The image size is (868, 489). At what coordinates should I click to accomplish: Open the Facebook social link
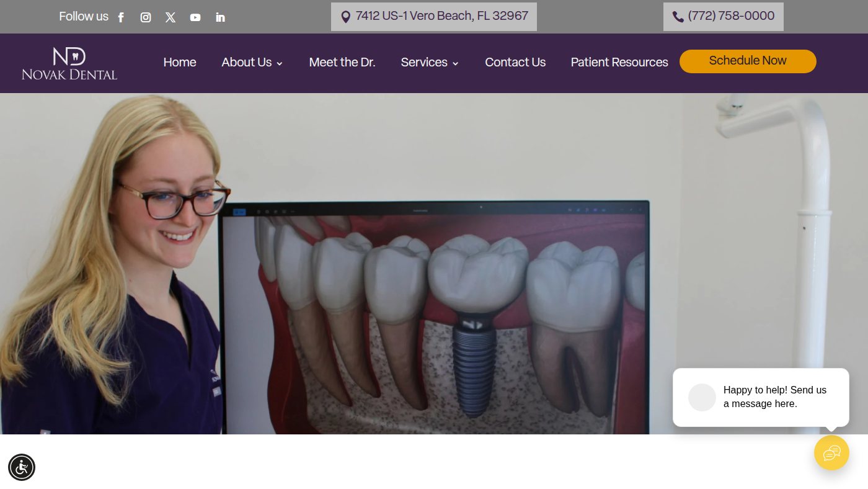coord(121,17)
